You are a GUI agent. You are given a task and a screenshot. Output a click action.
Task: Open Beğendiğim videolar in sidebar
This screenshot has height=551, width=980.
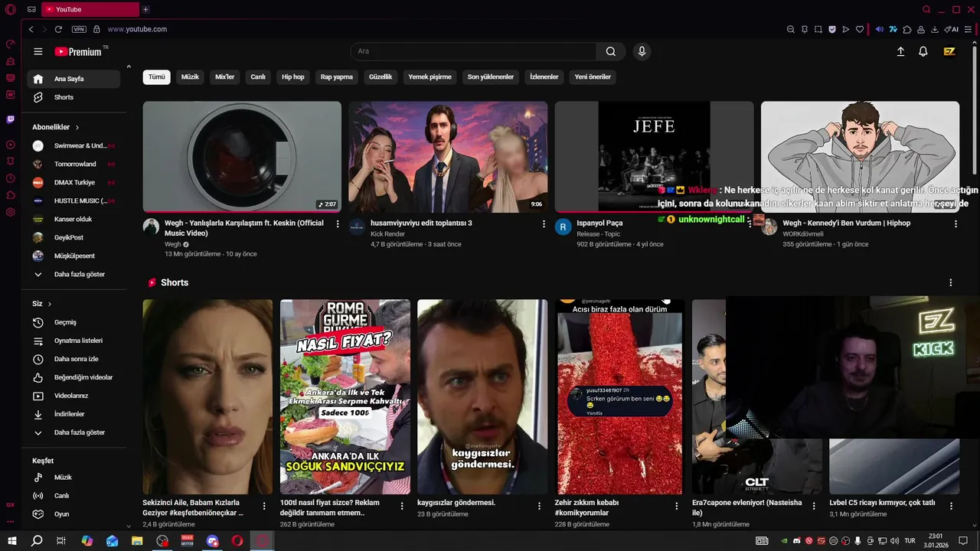pos(73,377)
